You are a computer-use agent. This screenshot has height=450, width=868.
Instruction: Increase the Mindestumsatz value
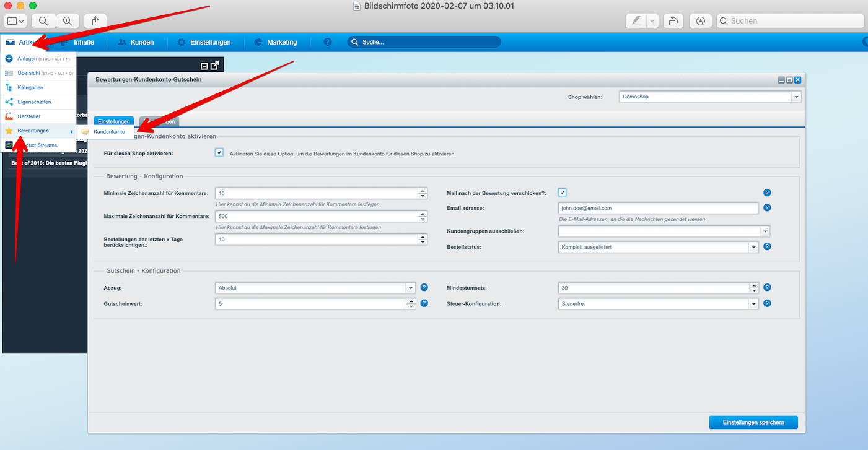click(x=754, y=285)
